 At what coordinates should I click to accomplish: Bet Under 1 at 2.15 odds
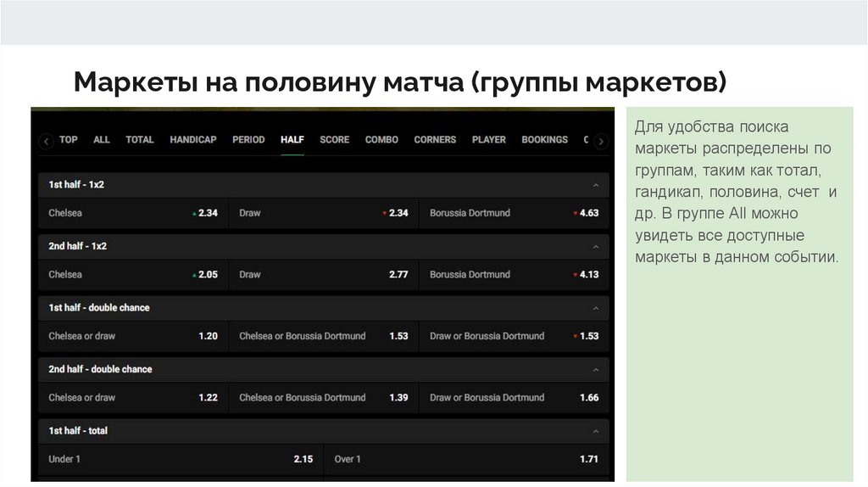(x=181, y=459)
